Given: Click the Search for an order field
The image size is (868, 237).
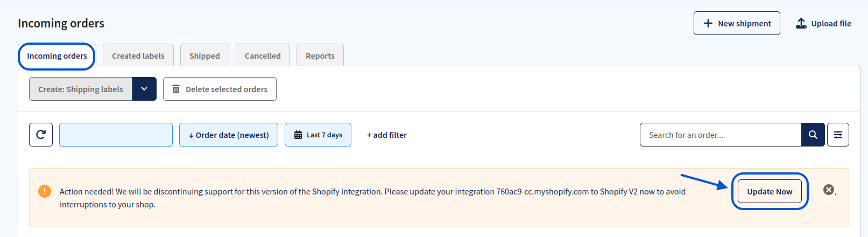Looking at the screenshot, I should point(721,135).
